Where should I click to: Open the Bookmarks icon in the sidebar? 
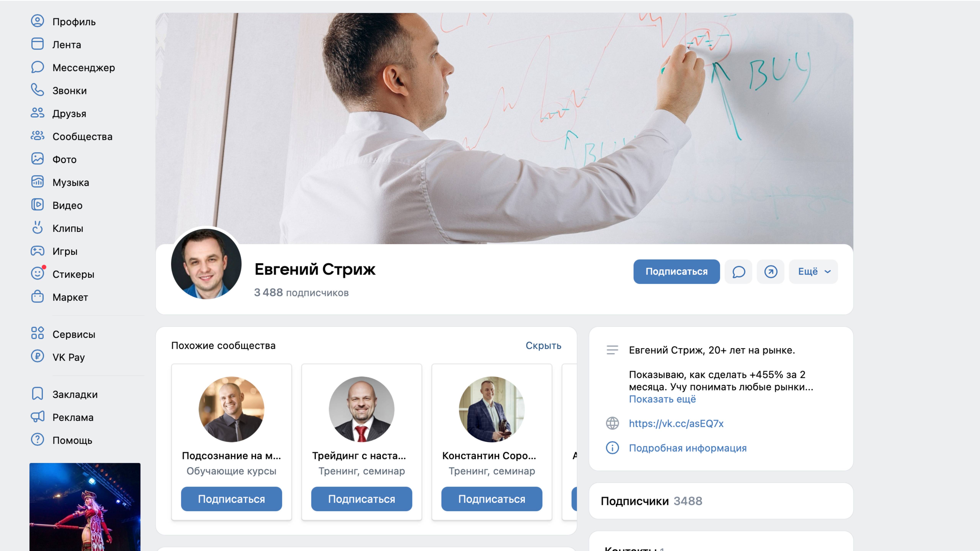pyautogui.click(x=37, y=394)
